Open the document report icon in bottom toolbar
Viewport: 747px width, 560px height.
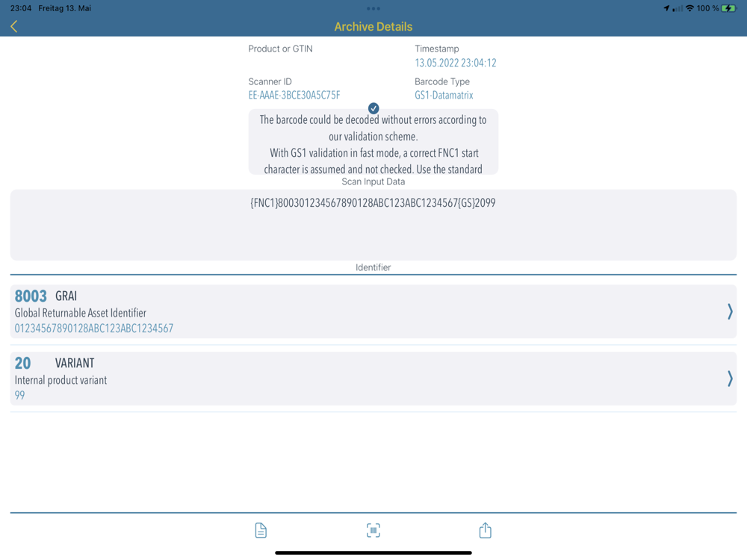[261, 530]
